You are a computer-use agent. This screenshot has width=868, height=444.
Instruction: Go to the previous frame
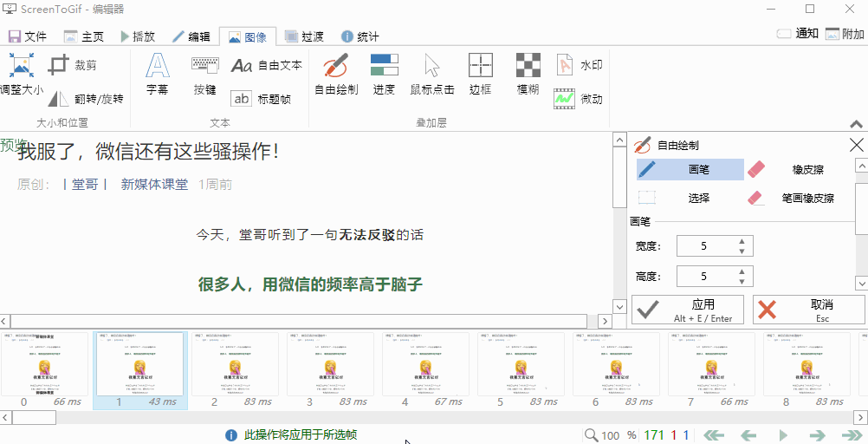[x=748, y=435]
